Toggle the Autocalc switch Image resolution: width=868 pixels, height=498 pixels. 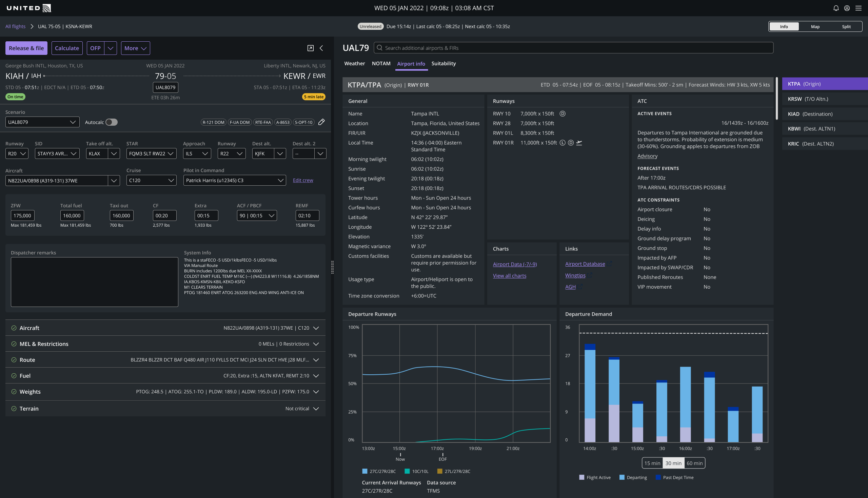click(x=111, y=122)
